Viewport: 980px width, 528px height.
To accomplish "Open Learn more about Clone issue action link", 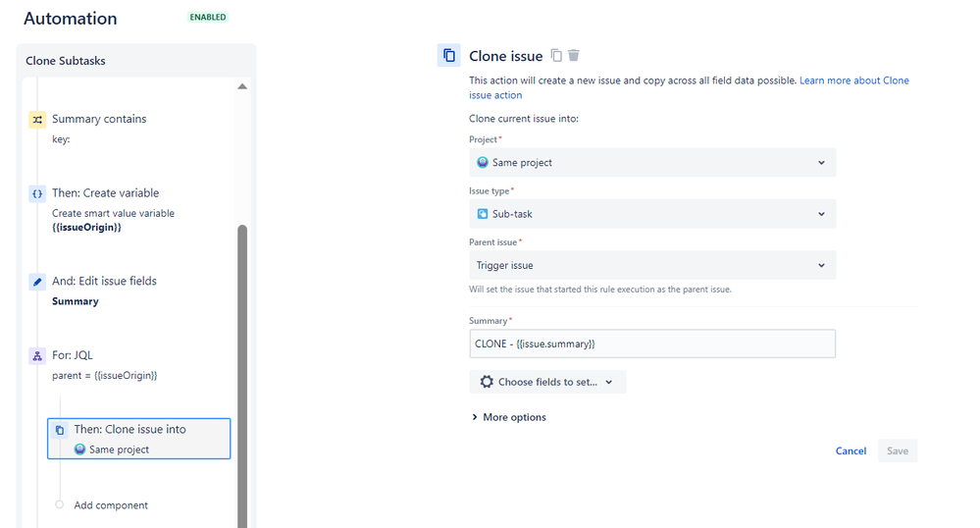I will 689,87.
